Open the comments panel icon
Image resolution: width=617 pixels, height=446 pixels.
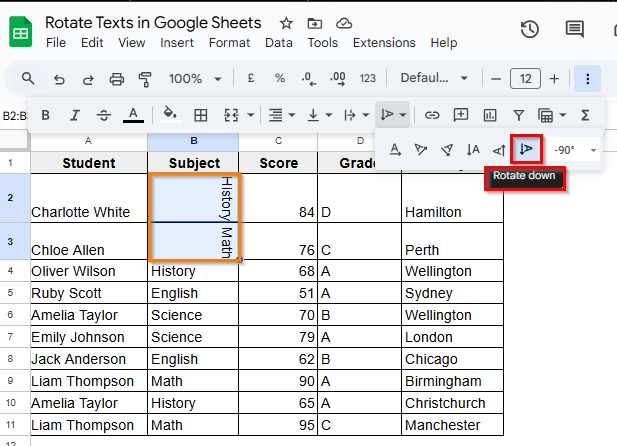[x=574, y=29]
